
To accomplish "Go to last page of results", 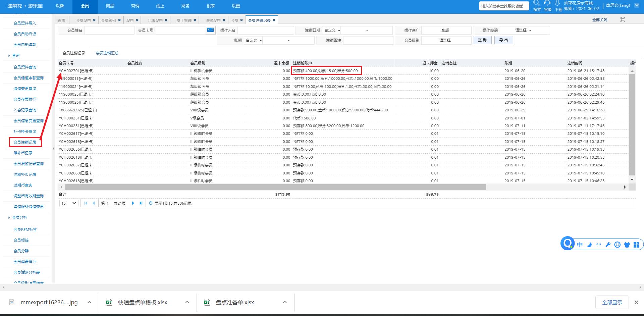I will (x=141, y=203).
